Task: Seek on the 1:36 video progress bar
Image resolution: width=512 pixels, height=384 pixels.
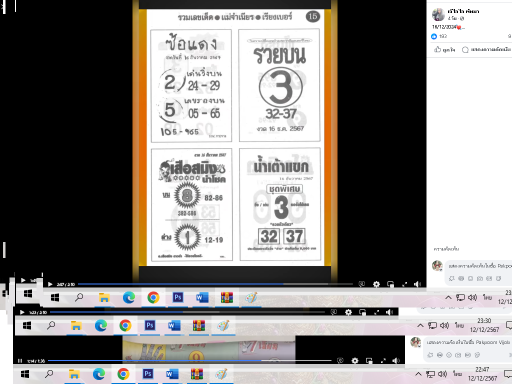Action: click(189, 360)
